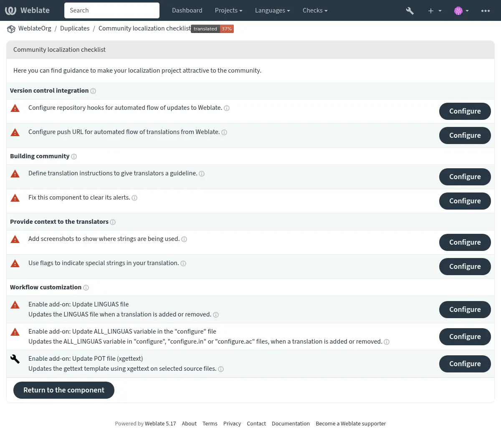
Task: Click the Weblate logo icon
Action: [10, 10]
